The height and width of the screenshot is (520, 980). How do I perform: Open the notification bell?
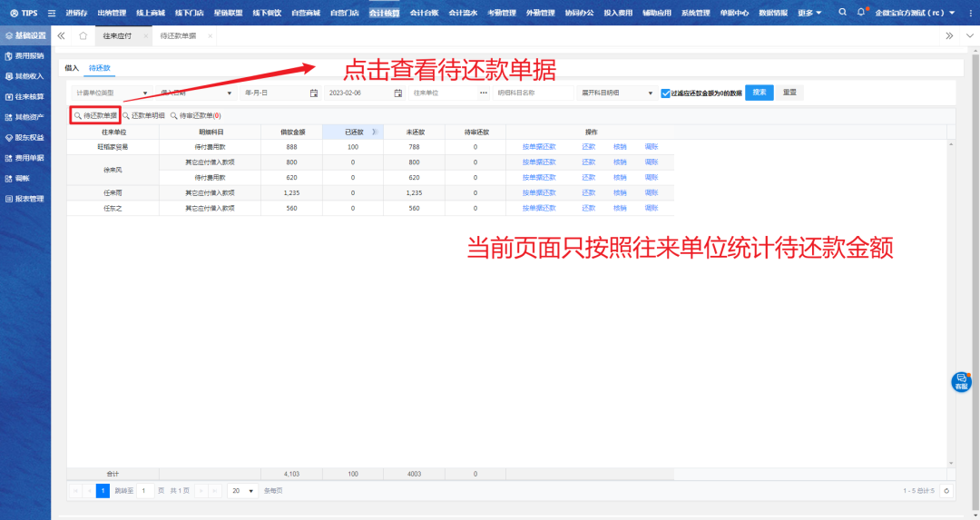point(861,13)
